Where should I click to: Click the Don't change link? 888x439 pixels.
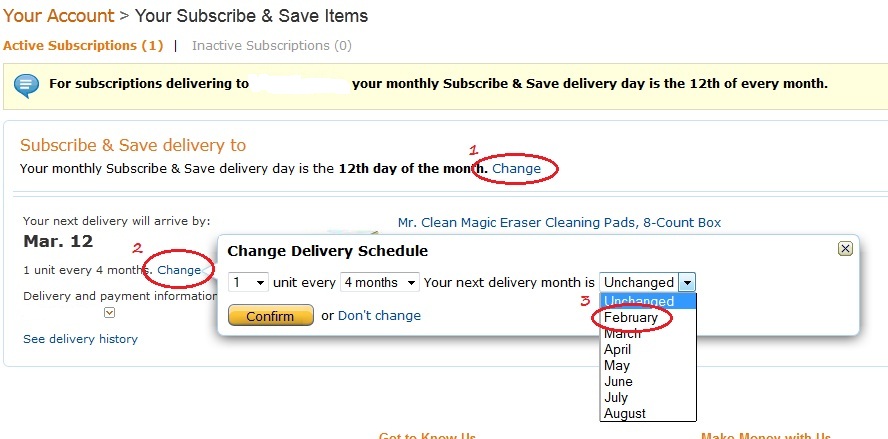tap(379, 316)
